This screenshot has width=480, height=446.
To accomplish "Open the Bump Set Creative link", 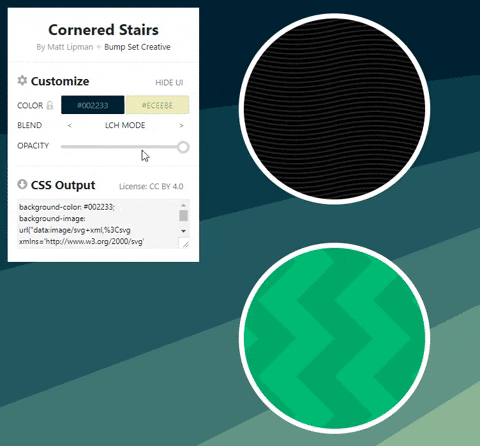I will [137, 47].
